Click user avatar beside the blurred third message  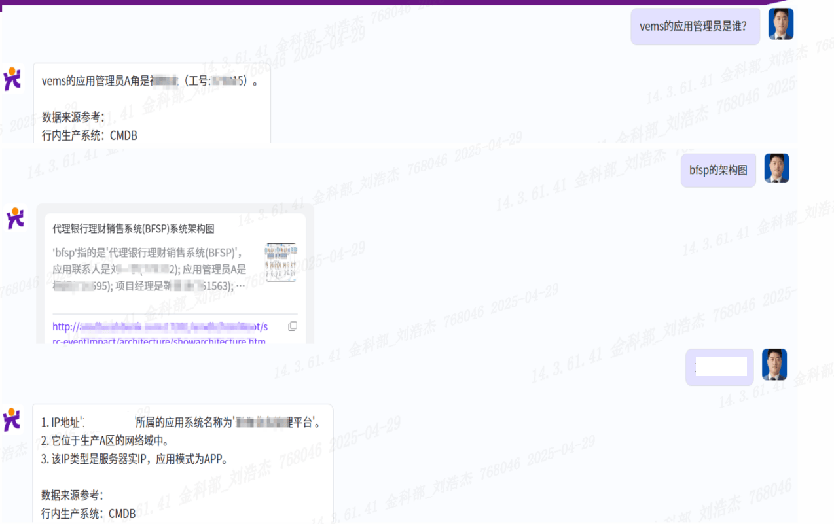pos(774,365)
